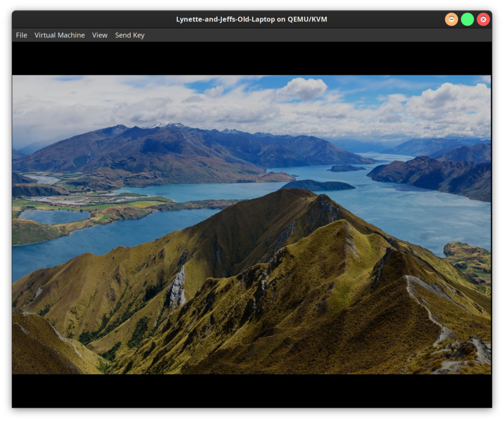Open the Send Key menu
504x421 pixels.
(129, 35)
